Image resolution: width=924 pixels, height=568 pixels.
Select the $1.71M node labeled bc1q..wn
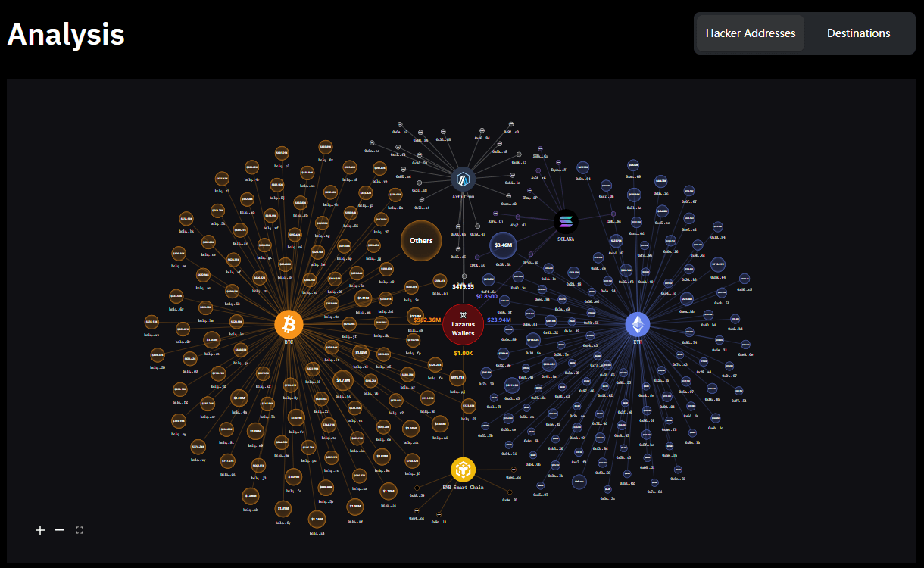363,298
